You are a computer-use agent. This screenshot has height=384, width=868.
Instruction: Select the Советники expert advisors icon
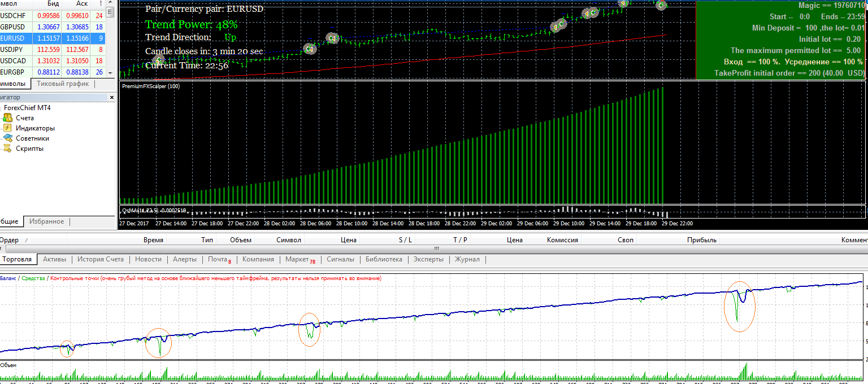[x=7, y=138]
